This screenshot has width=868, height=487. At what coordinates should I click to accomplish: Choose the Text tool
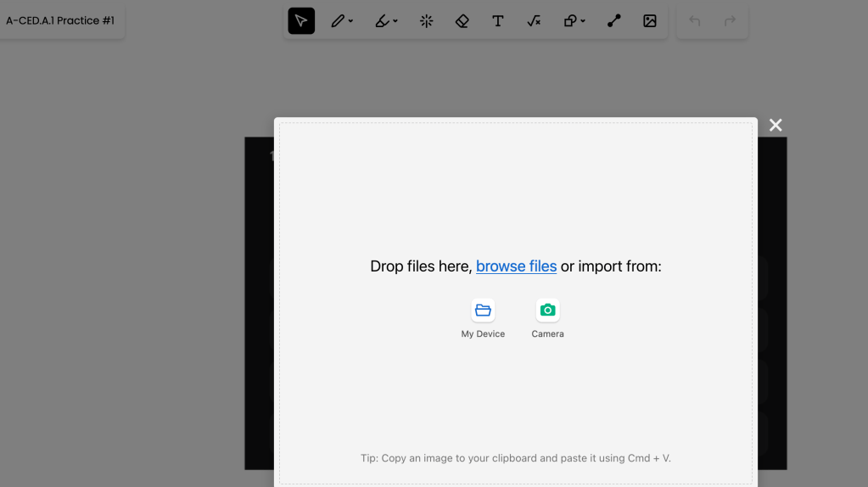(x=498, y=21)
